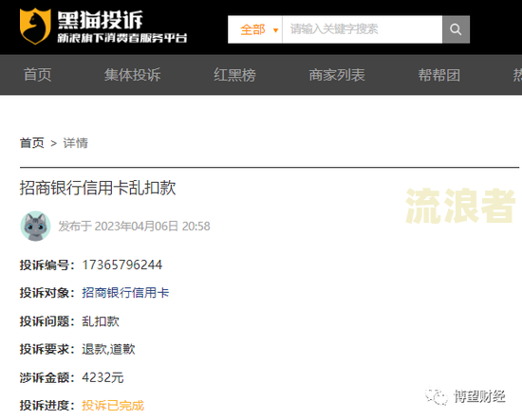Click the 发布于 2023年04月06日 20:58 timestamp
Image resolution: width=522 pixels, height=420 pixels.
(x=134, y=227)
